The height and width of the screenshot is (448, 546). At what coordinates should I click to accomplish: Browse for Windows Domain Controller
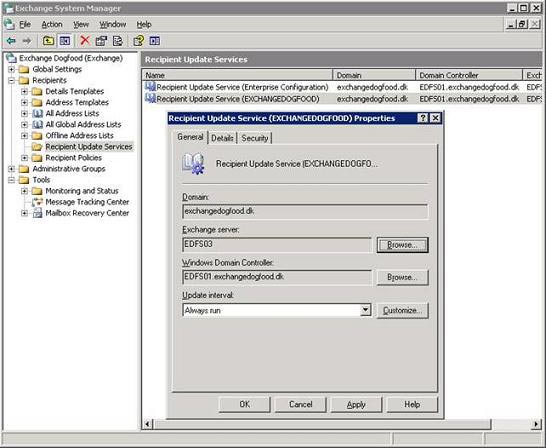(403, 277)
